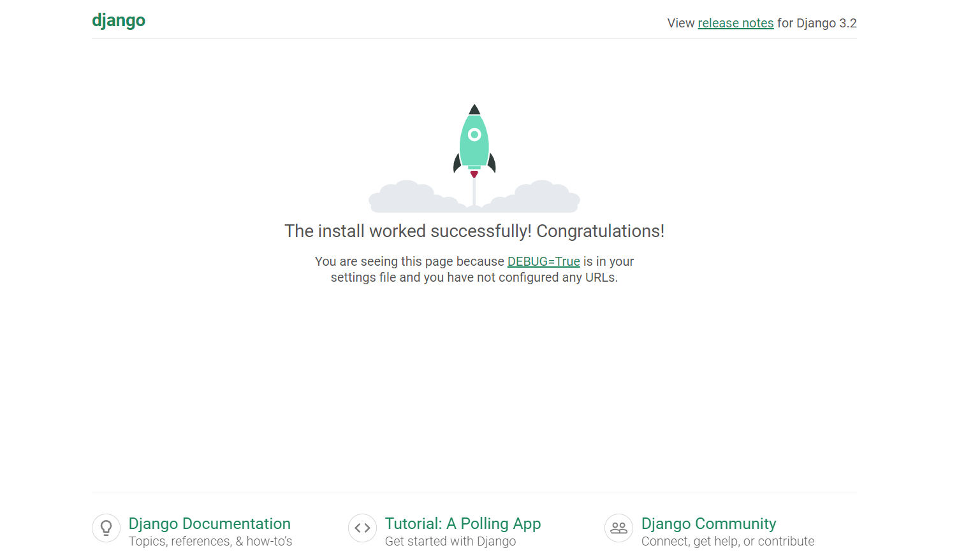Click the django logo in the header
The width and height of the screenshot is (980, 557).
coord(119,21)
